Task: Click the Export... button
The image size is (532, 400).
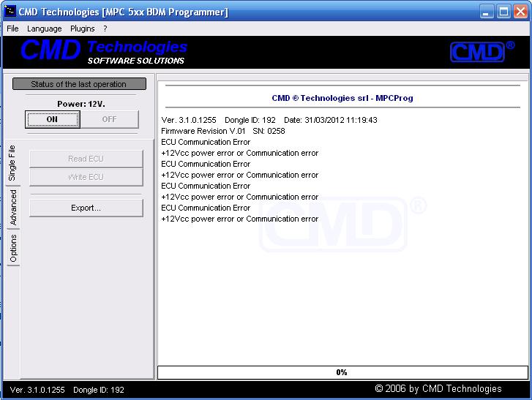Action: [x=86, y=208]
